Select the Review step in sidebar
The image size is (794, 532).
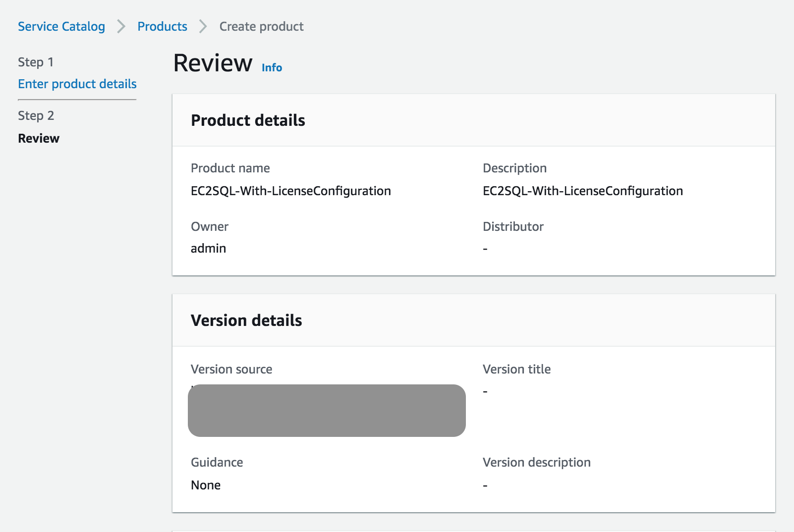coord(39,138)
